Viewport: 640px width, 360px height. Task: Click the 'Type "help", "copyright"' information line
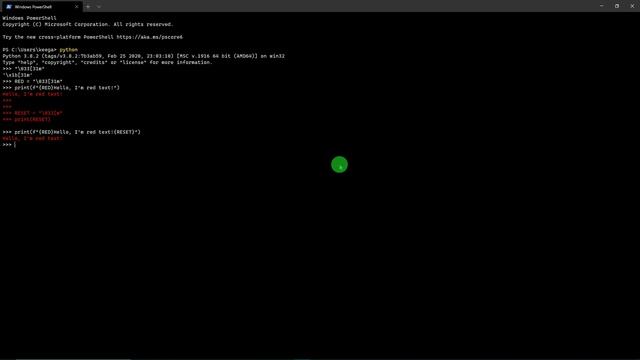pos(107,62)
